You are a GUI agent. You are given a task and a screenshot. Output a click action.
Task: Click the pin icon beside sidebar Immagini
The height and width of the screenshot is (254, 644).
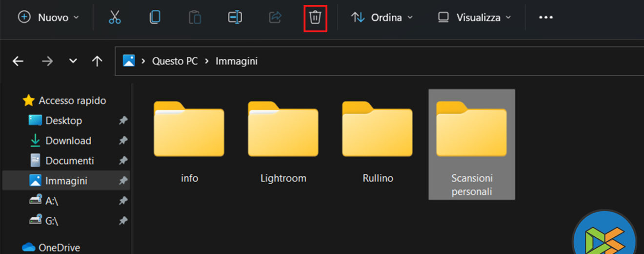(123, 181)
